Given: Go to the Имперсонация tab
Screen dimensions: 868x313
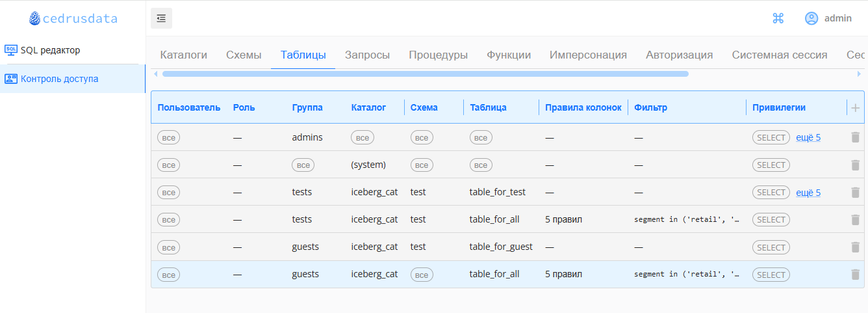Looking at the screenshot, I should [588, 55].
